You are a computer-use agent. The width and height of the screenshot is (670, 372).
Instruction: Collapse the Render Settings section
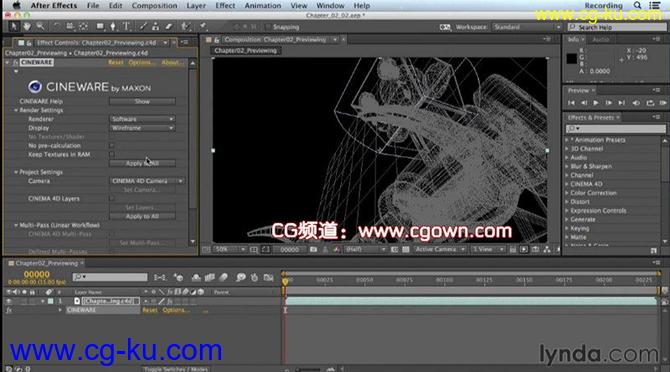coord(16,110)
